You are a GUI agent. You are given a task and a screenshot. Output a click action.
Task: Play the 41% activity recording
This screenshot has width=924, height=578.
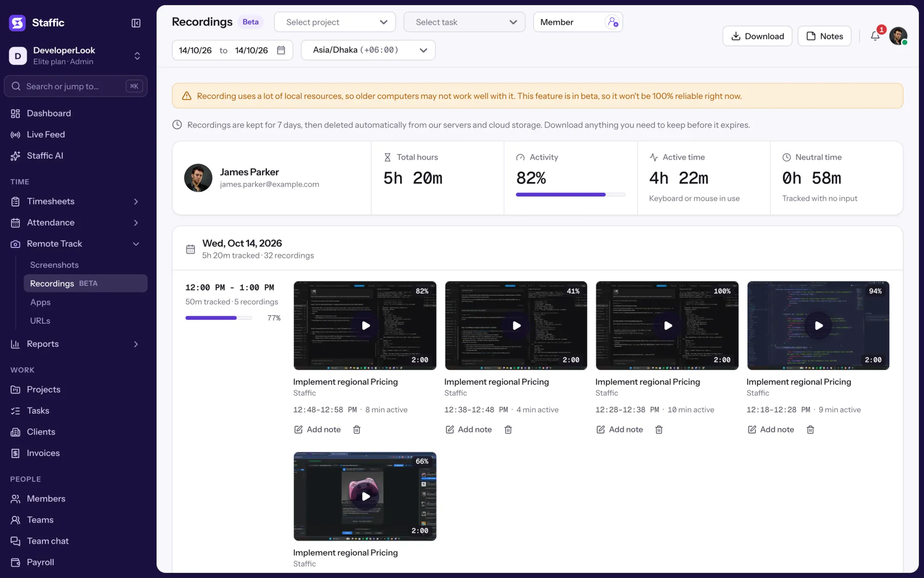[x=517, y=326]
